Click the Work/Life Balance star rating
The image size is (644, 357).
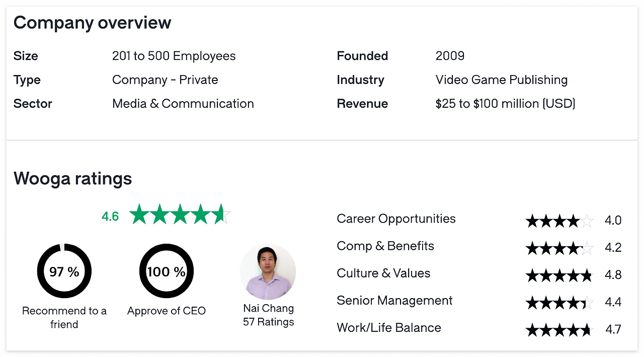559,330
